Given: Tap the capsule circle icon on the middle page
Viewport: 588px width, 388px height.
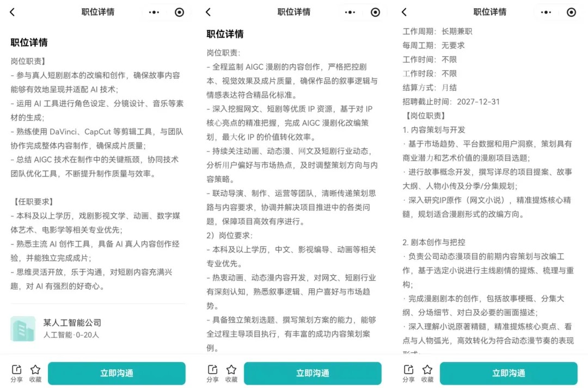Looking at the screenshot, I should 374,11.
